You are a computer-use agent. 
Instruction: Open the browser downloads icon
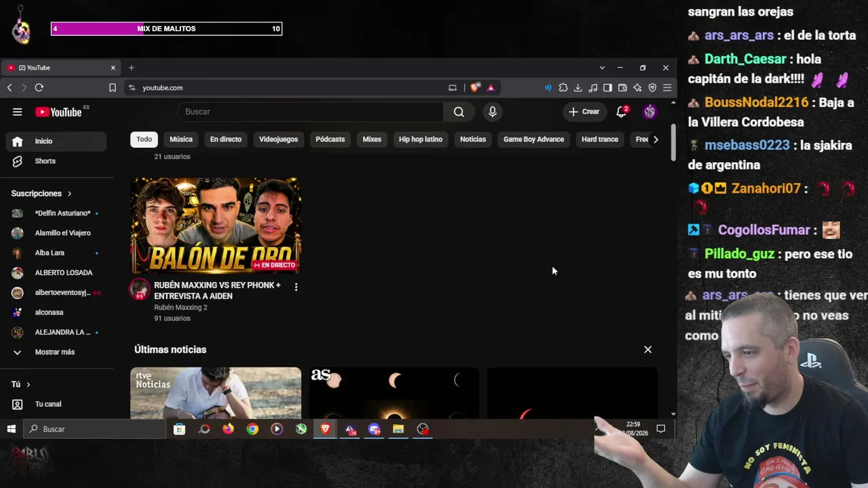(x=578, y=87)
